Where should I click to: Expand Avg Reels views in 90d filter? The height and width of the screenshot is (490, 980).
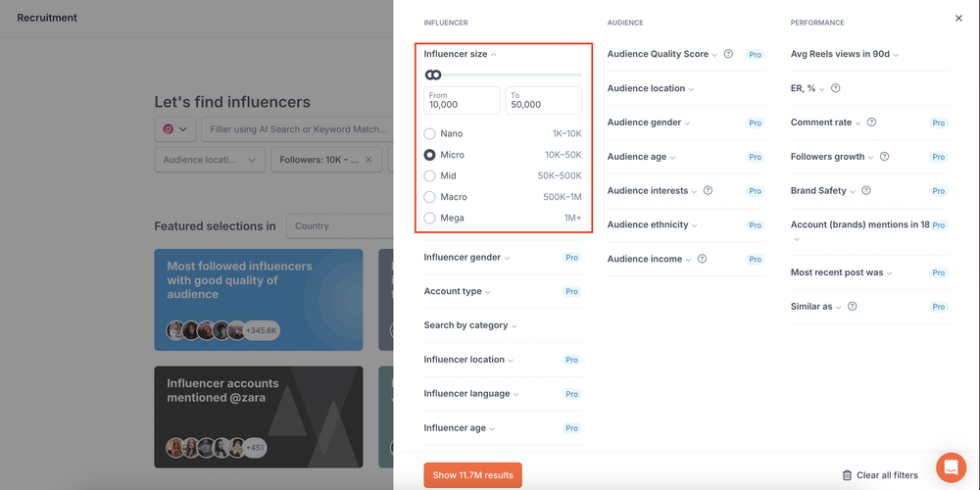pos(845,54)
